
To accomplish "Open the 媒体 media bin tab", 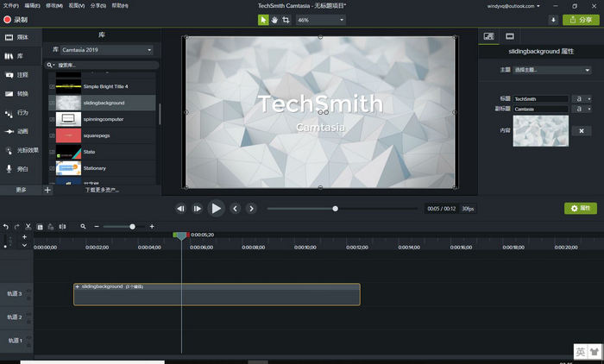I will click(x=21, y=37).
